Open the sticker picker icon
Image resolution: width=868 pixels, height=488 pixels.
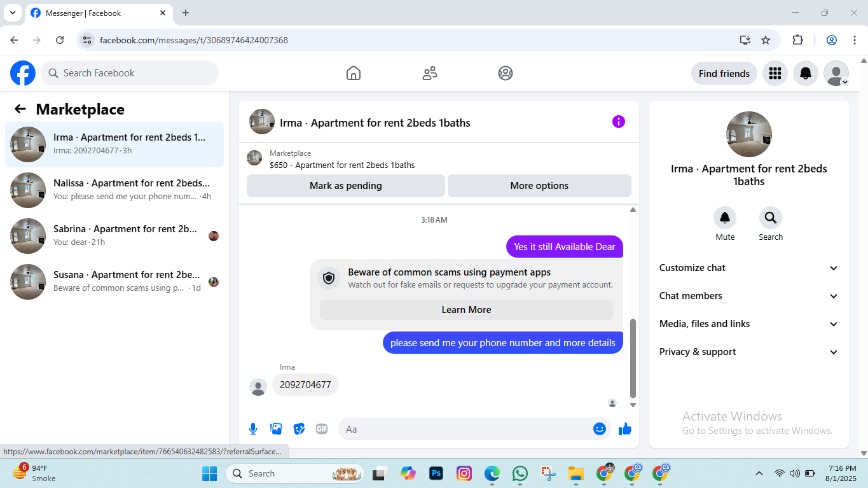click(299, 429)
